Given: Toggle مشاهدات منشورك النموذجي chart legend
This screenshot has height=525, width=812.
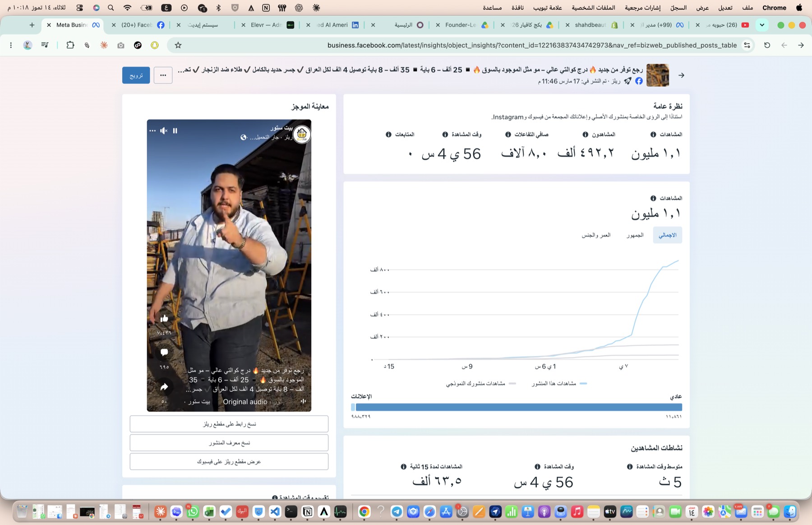Looking at the screenshot, I should click(481, 384).
